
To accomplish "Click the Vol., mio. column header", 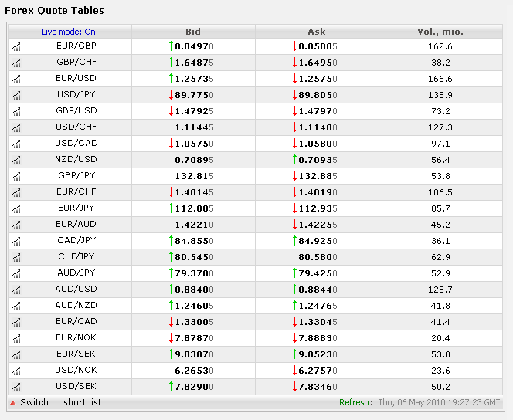I will click(440, 32).
